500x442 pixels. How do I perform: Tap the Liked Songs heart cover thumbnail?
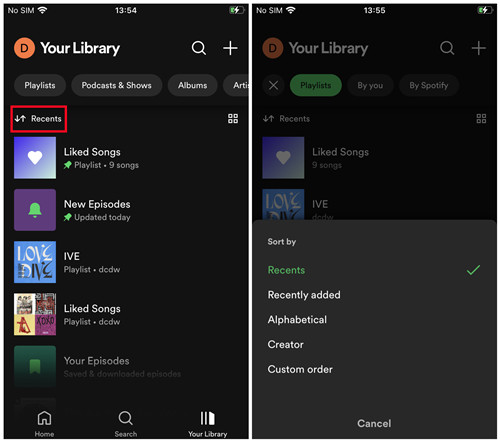[35, 158]
